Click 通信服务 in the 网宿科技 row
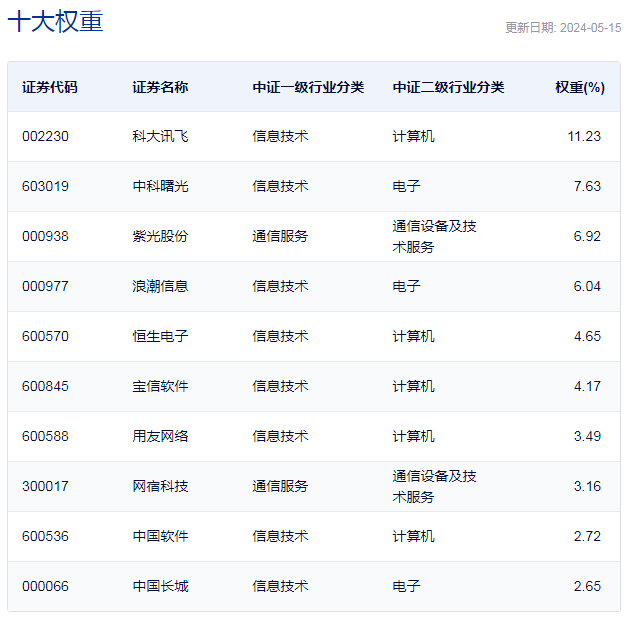Viewport: 626px width, 617px height. click(x=280, y=486)
